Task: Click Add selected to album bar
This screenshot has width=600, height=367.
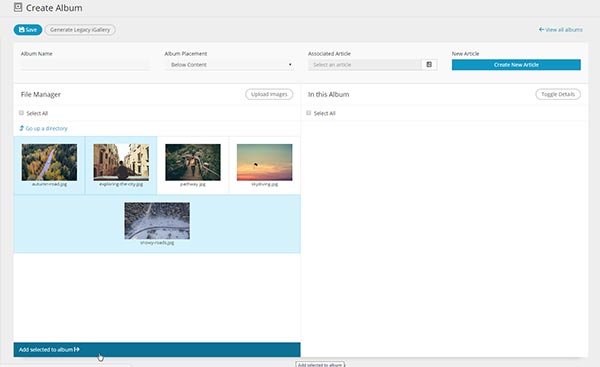Action: (157, 349)
